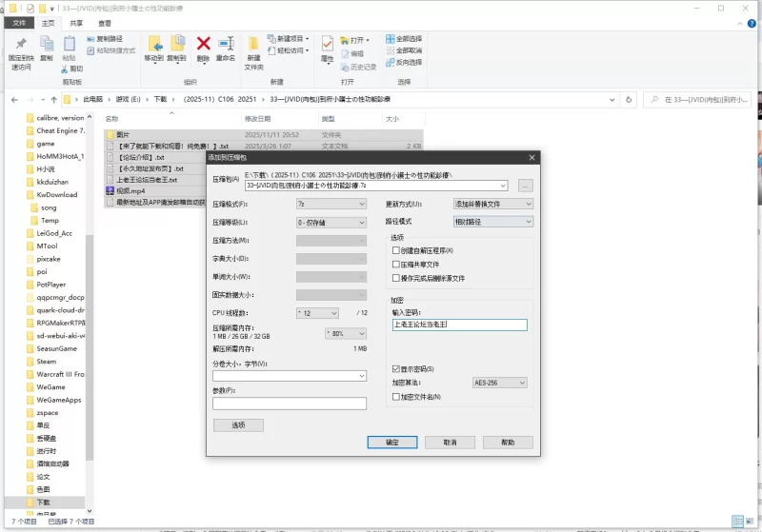Click the 全部选择 select-all icon
This screenshot has width=762, height=532.
click(391, 39)
